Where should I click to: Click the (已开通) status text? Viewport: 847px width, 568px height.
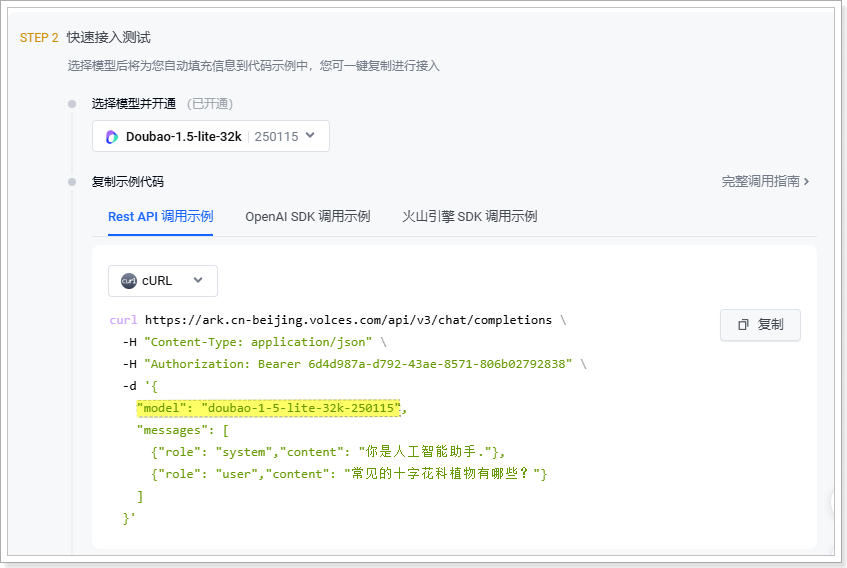click(x=210, y=104)
